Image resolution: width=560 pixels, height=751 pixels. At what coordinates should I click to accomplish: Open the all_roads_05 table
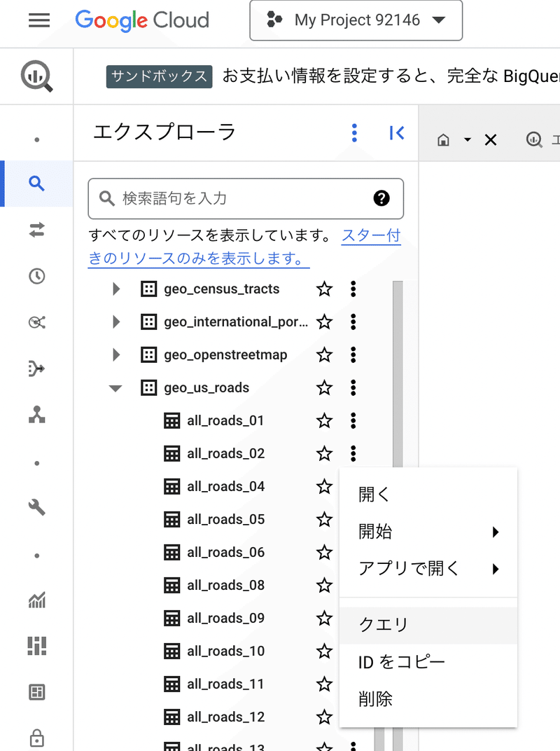tap(225, 520)
